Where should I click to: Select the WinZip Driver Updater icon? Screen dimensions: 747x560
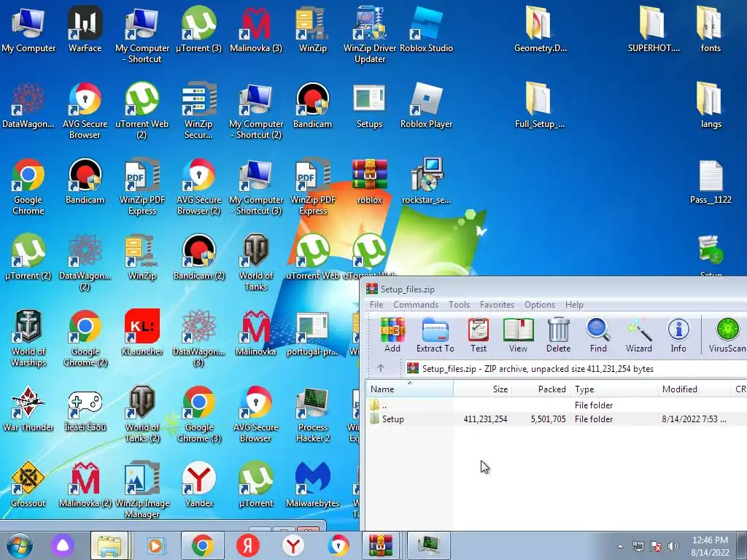(370, 35)
